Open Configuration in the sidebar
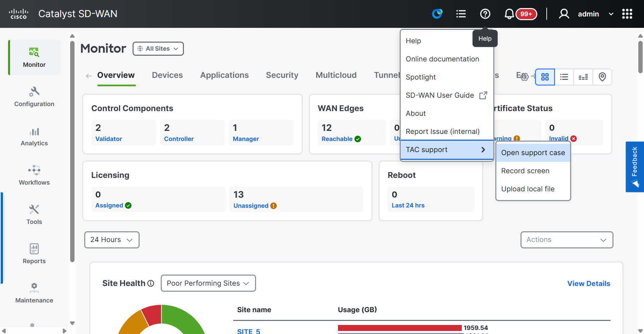This screenshot has width=644, height=334. 34,97
